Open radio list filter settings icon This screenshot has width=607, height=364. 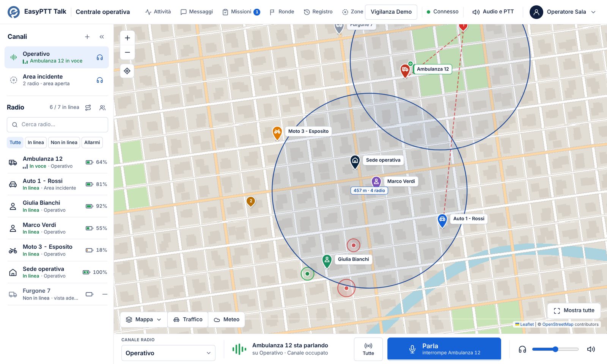[x=88, y=108]
